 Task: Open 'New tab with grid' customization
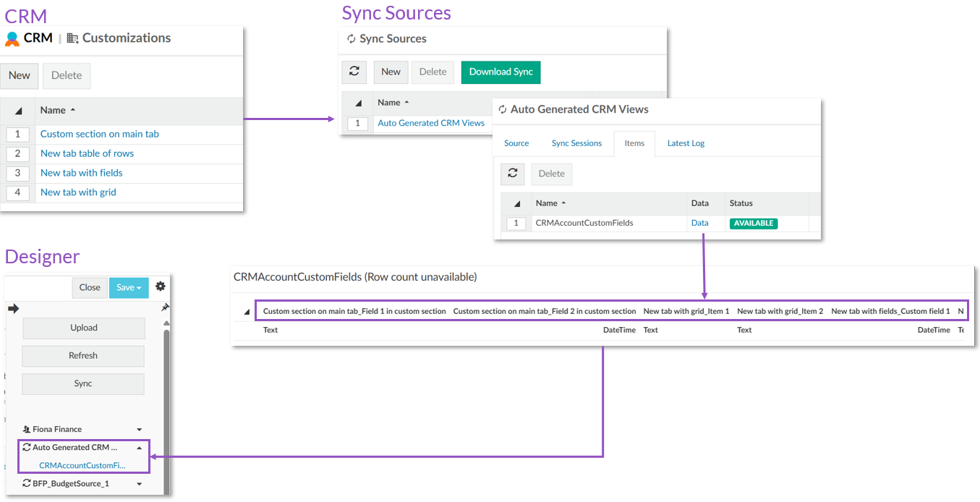point(78,192)
